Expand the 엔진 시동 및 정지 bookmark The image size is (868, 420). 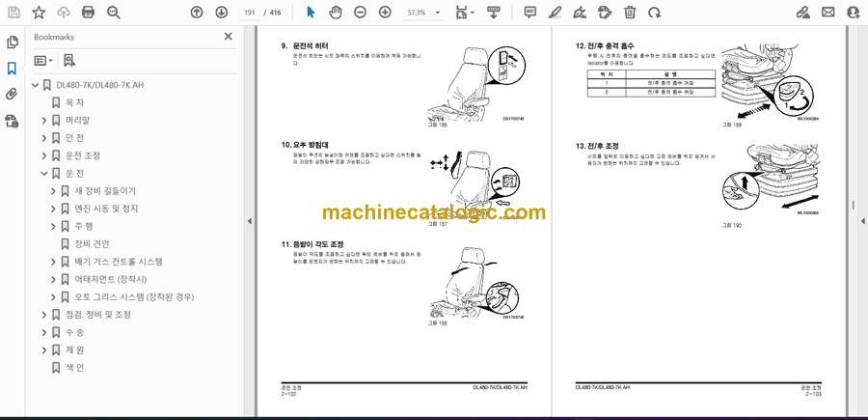coord(54,209)
